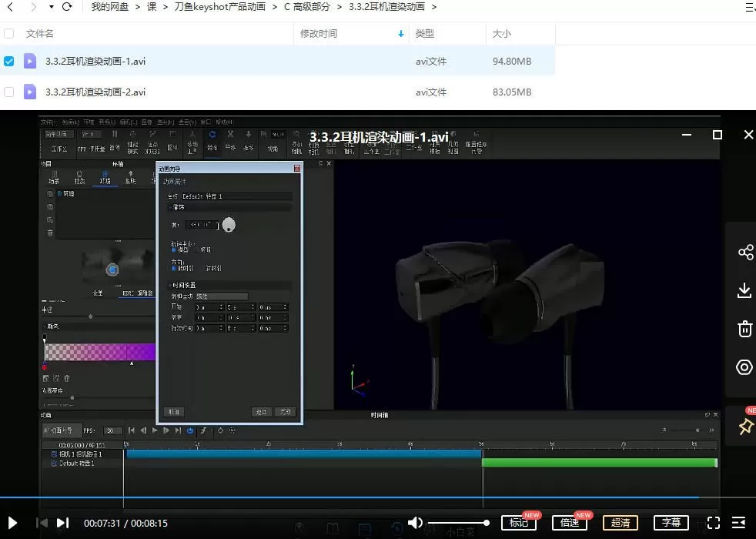Image resolution: width=756 pixels, height=539 pixels.
Task: Click the 字幕 subtitles button in the player
Action: coord(671,522)
